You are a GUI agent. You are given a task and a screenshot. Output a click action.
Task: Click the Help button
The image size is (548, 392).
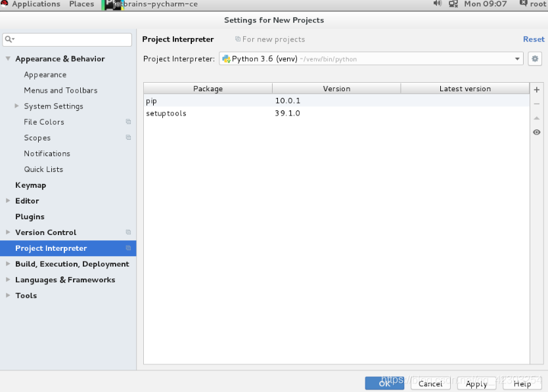tap(522, 383)
